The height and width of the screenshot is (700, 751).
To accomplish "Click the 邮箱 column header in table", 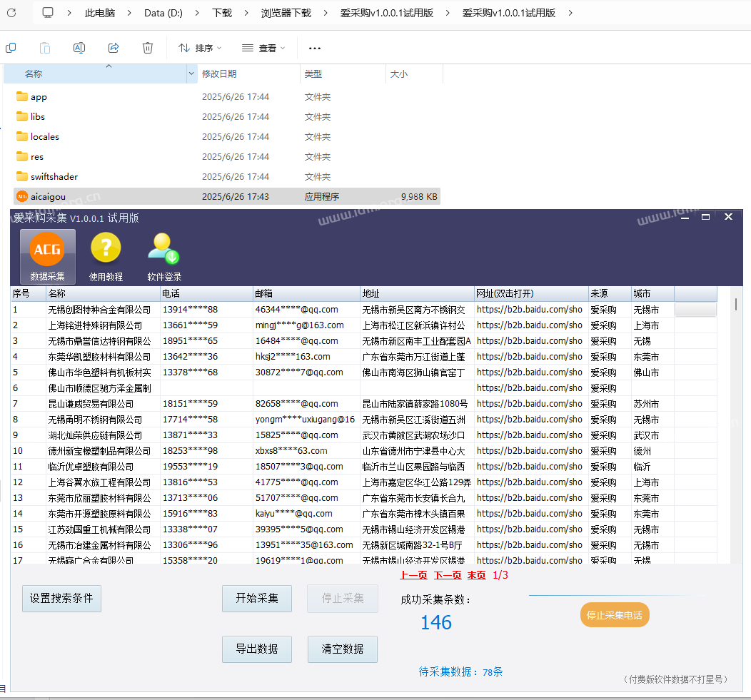I will [x=306, y=293].
